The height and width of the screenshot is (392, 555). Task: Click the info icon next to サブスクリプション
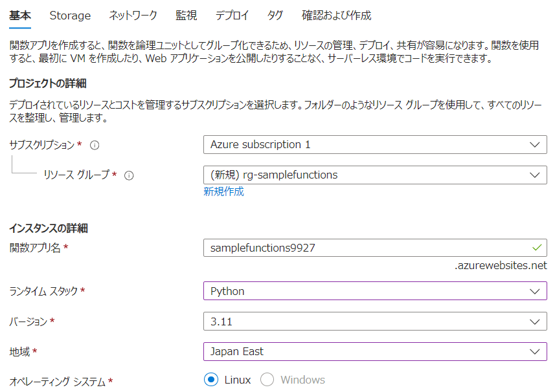tap(95, 145)
